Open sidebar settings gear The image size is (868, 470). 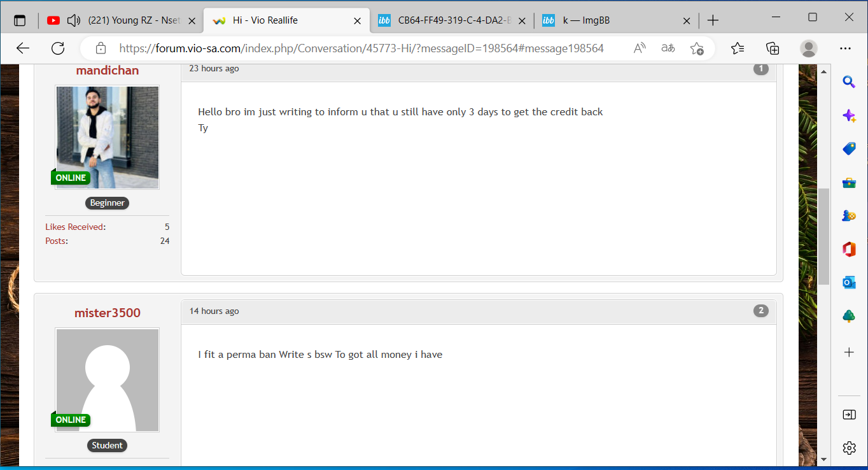[x=849, y=448]
